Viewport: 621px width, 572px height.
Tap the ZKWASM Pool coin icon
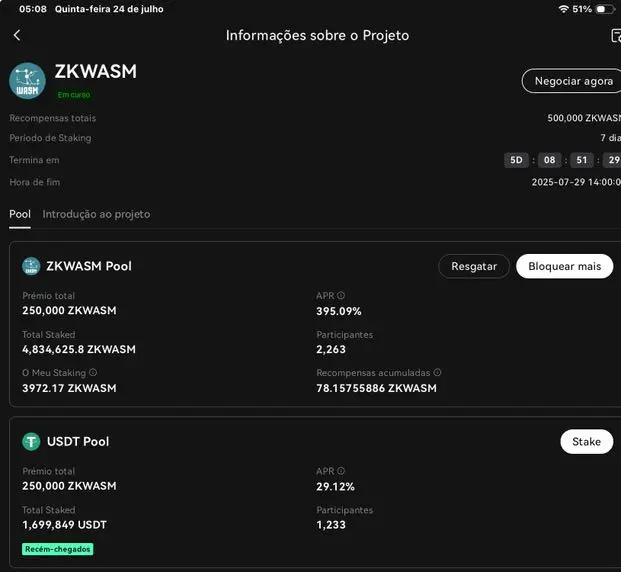pyautogui.click(x=31, y=266)
